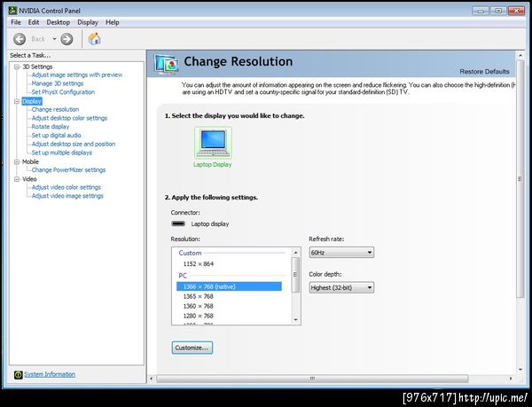This screenshot has width=532, height=407.
Task: Open the Edit menu
Action: tap(34, 22)
